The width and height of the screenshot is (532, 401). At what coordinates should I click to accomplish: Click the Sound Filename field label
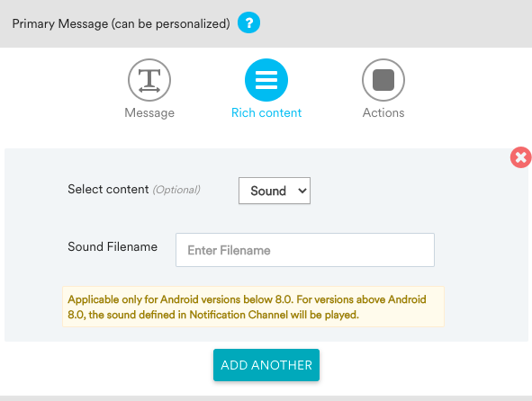coord(113,246)
